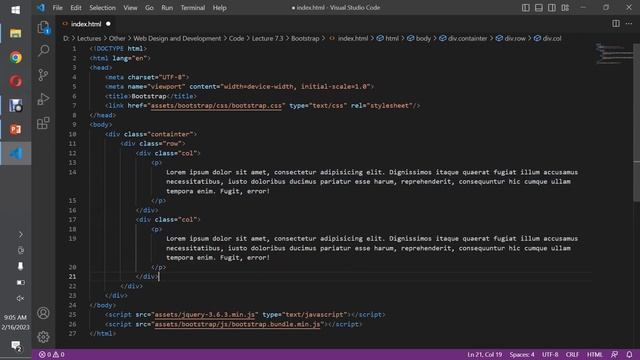This screenshot has height=360, width=640.
Task: Open Windows notification center icon
Action: tap(16, 346)
